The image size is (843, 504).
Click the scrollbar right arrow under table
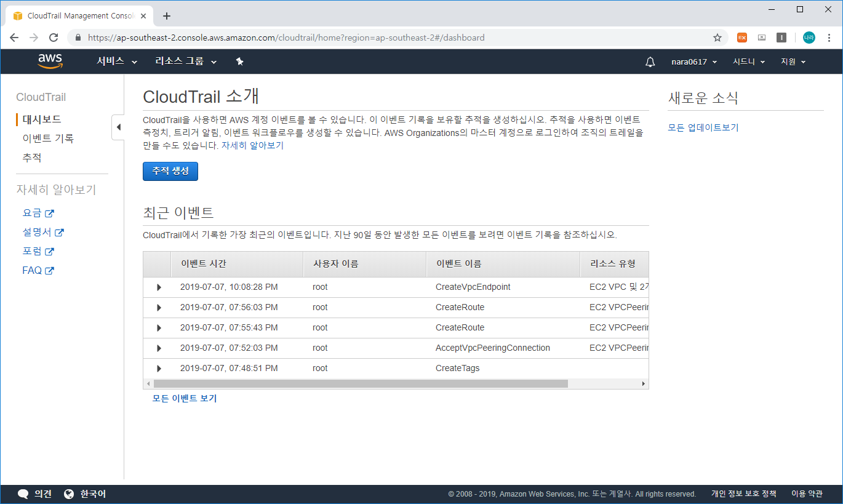pyautogui.click(x=644, y=383)
